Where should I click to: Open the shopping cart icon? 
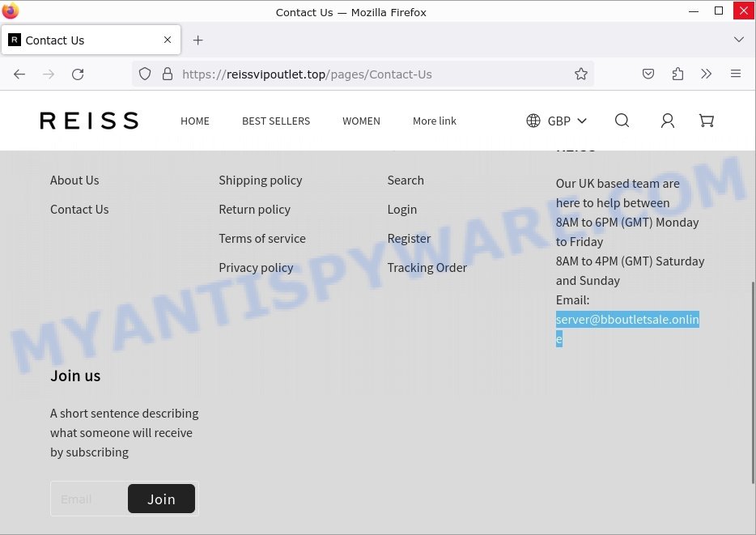tap(707, 121)
